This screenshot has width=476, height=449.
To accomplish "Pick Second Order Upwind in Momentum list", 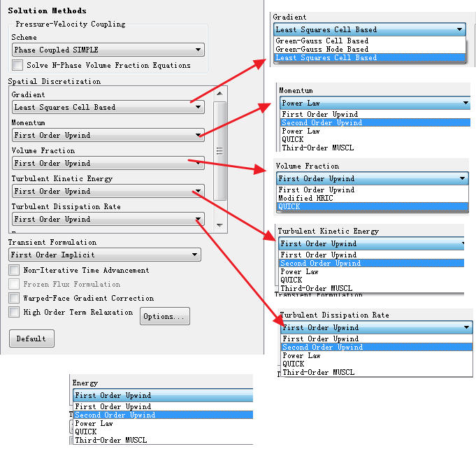I will pos(322,123).
